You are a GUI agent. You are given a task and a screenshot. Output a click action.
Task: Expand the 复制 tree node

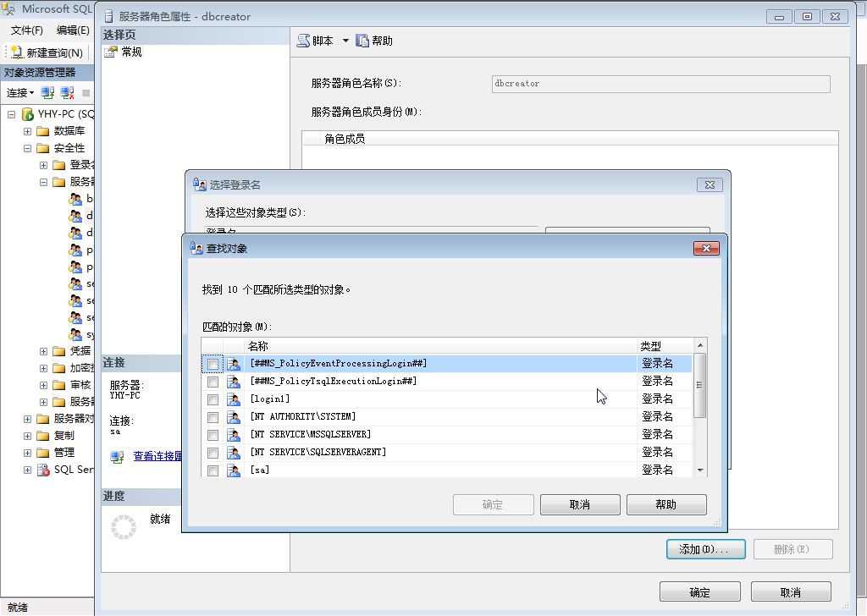coord(27,436)
